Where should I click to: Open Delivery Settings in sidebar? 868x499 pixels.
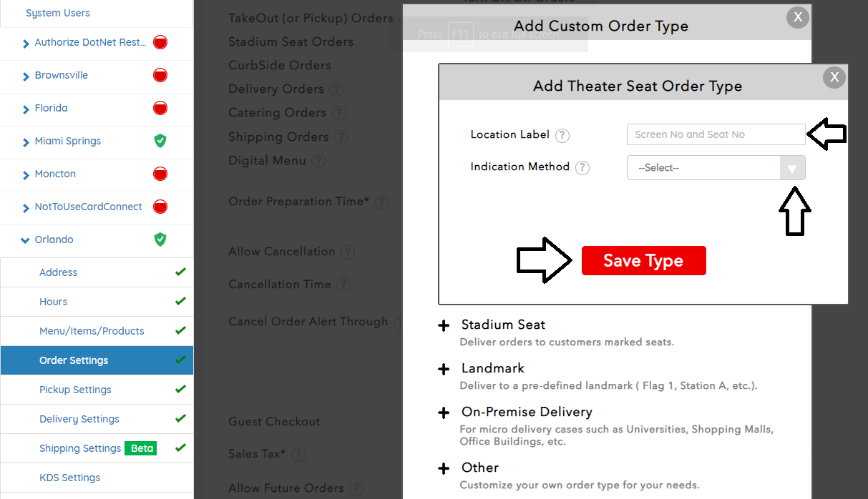(79, 419)
